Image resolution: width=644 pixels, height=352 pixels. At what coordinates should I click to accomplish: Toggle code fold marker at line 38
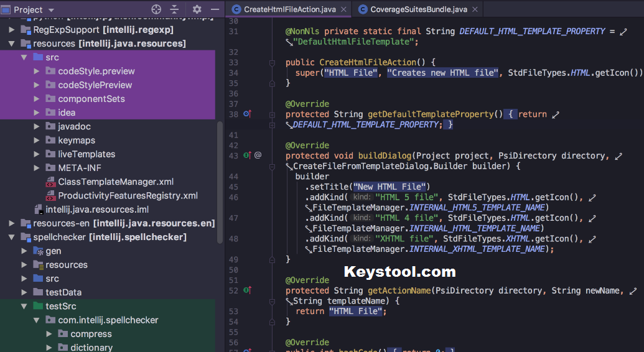click(272, 114)
